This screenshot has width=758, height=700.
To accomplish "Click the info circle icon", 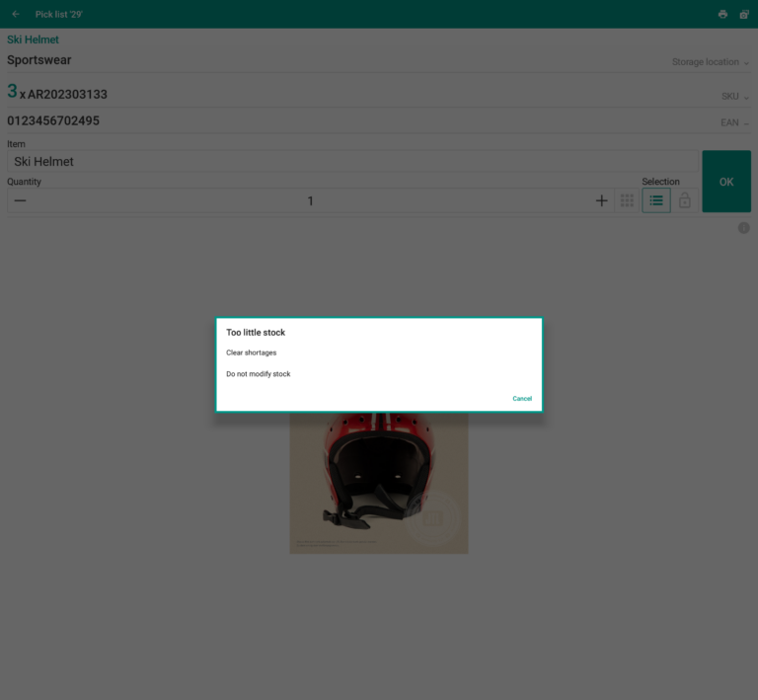I will (x=743, y=228).
